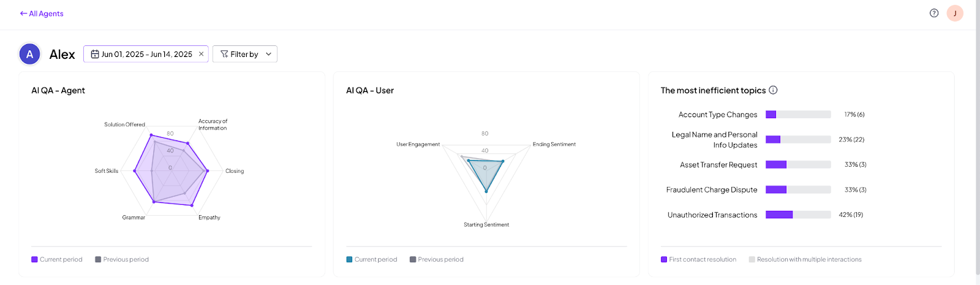Image resolution: width=980 pixels, height=285 pixels.
Task: Open the user profile avatar J
Action: [x=955, y=13]
